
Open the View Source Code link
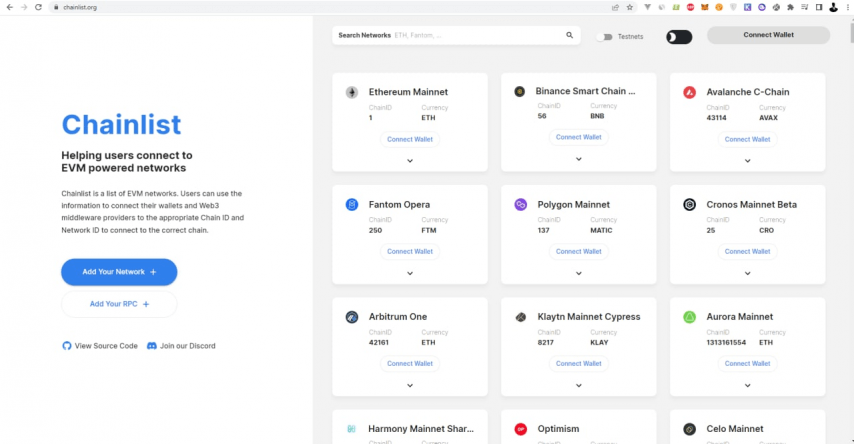click(x=100, y=346)
